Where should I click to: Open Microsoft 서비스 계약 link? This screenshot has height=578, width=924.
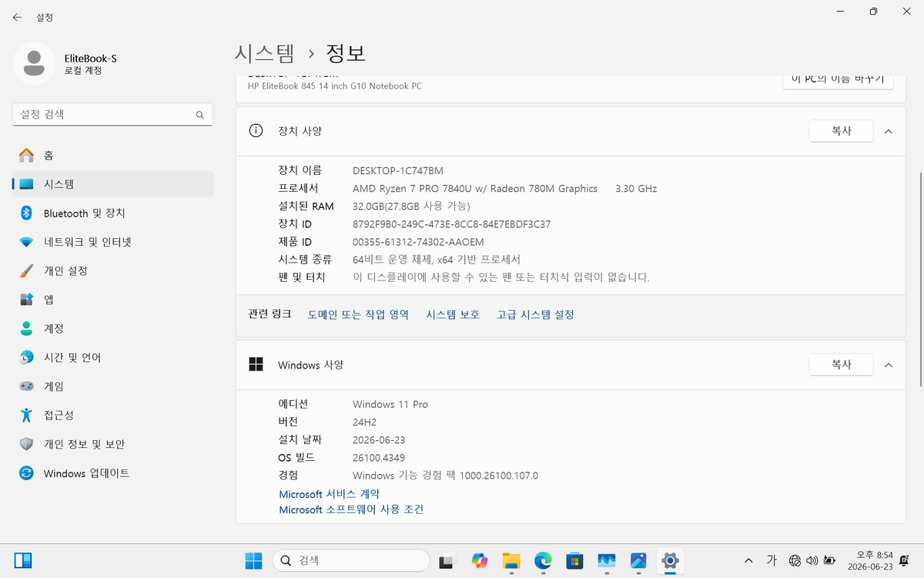[x=329, y=494]
